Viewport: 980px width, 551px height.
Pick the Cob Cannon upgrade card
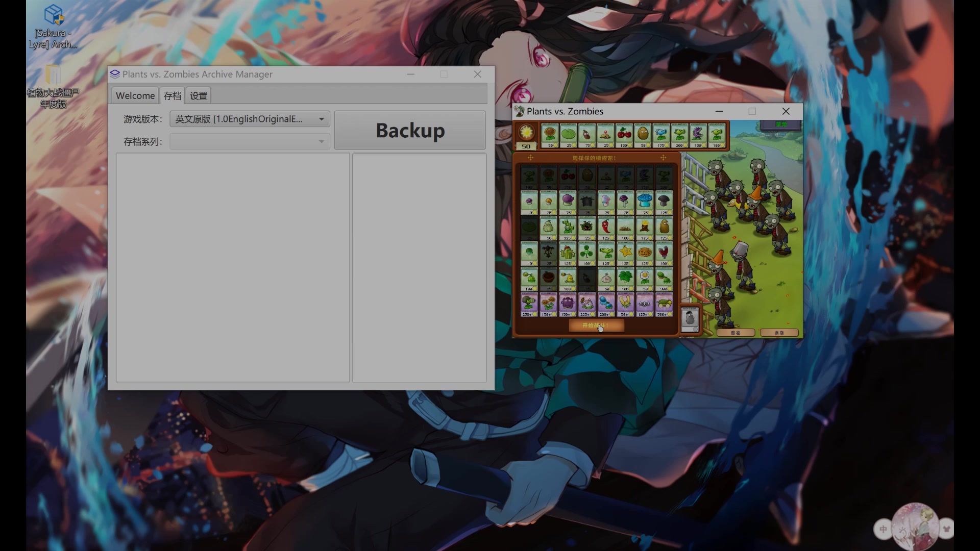(x=664, y=304)
